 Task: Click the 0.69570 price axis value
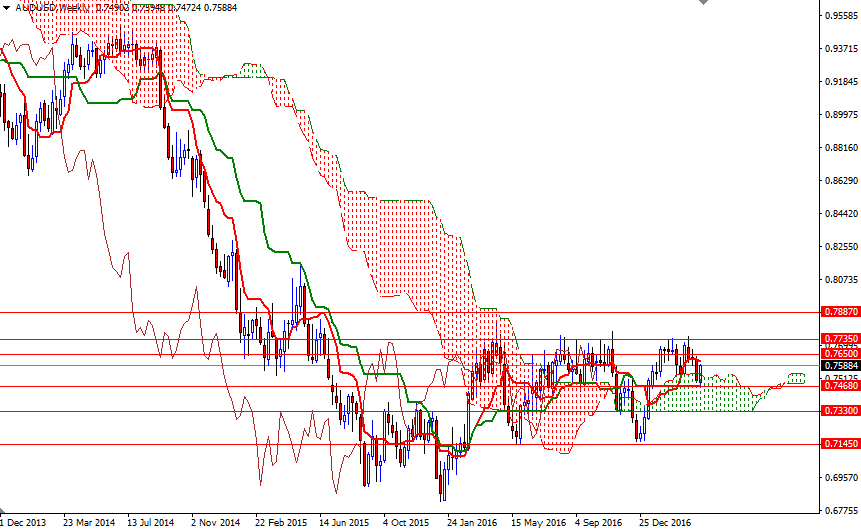pos(841,478)
